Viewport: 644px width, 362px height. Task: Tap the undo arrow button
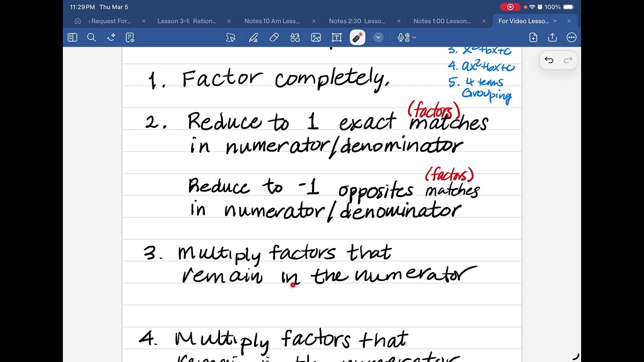pyautogui.click(x=549, y=60)
